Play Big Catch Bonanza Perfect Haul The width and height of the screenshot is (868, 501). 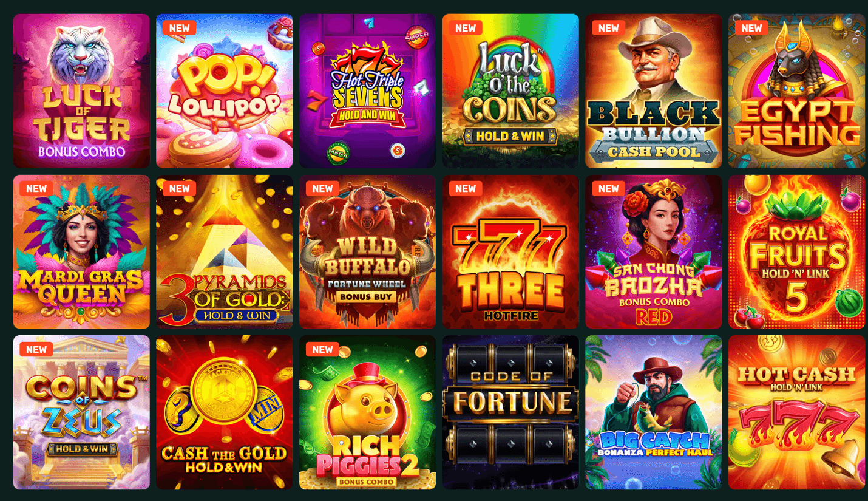pos(653,412)
